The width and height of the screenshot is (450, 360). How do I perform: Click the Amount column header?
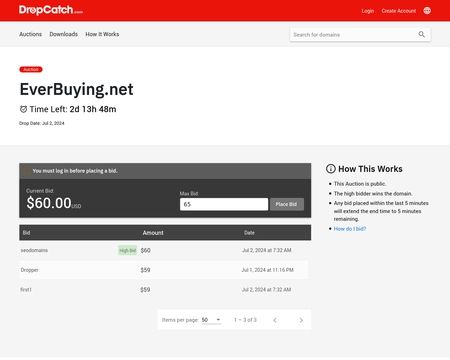click(x=153, y=233)
